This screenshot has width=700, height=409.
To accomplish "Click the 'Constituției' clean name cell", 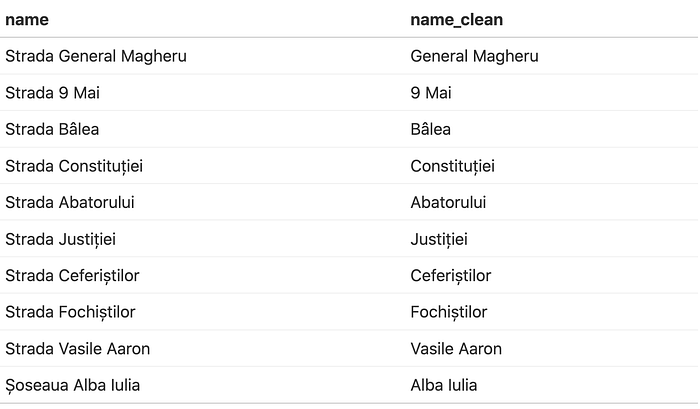I will [452, 166].
